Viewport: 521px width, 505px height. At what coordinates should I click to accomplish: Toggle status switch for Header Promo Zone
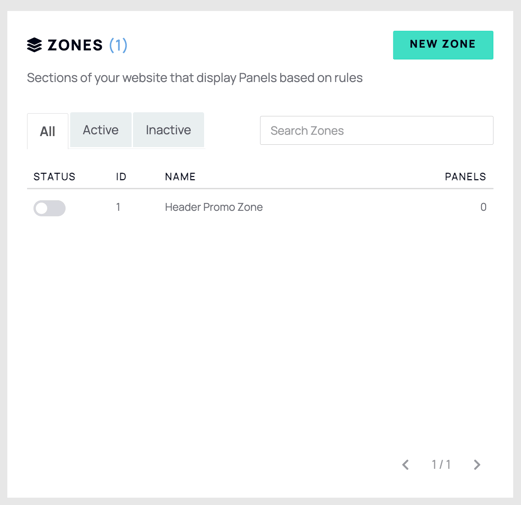pos(49,208)
